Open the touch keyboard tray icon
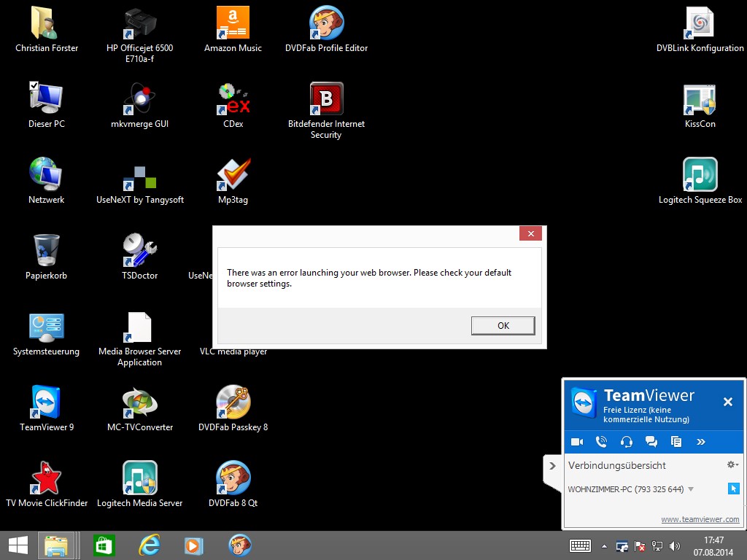The image size is (747, 560). 580,546
